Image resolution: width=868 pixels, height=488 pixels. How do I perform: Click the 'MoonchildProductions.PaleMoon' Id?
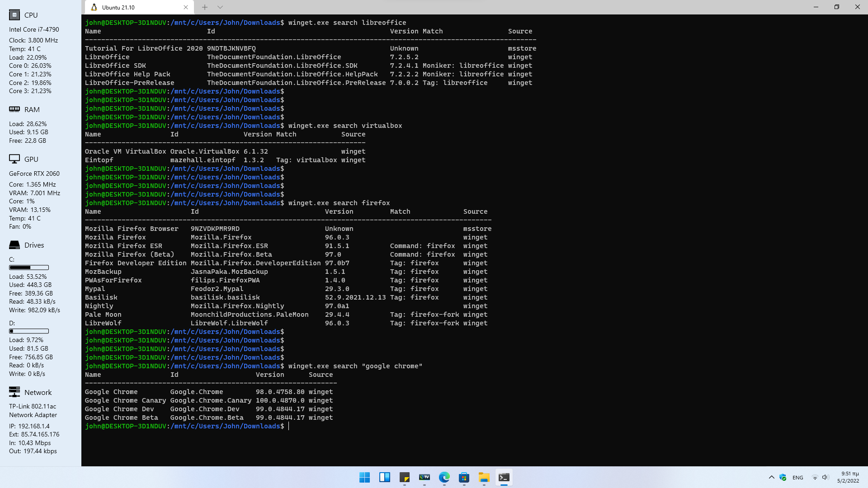tap(250, 314)
